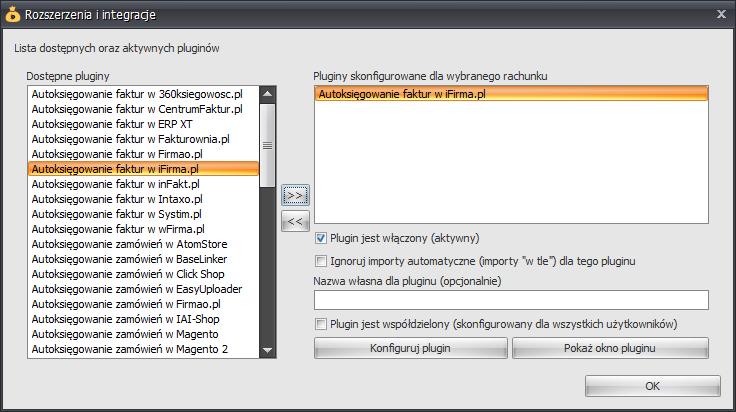This screenshot has height=412, width=736.
Task: Click the money bag app icon in title bar
Action: [x=13, y=14]
